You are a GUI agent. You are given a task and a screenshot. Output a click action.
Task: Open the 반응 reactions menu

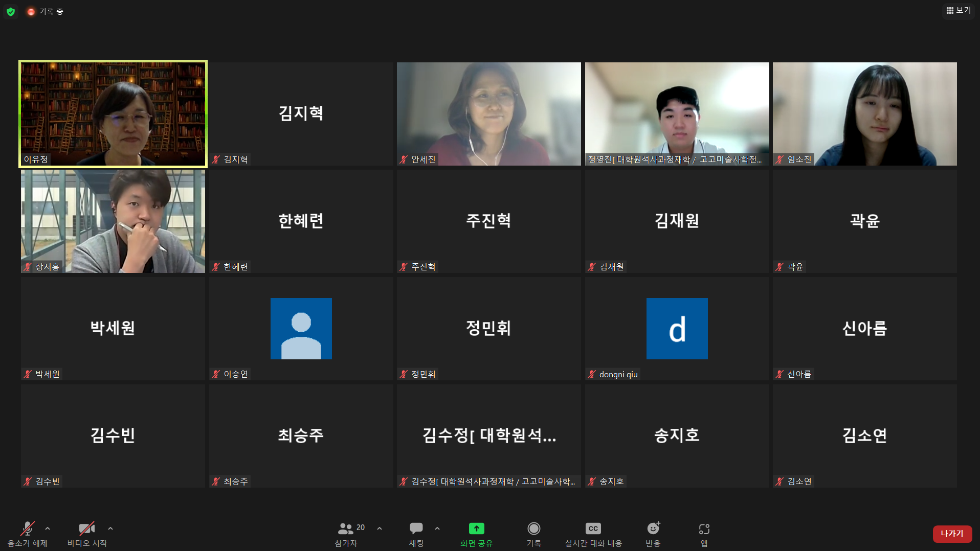point(653,534)
